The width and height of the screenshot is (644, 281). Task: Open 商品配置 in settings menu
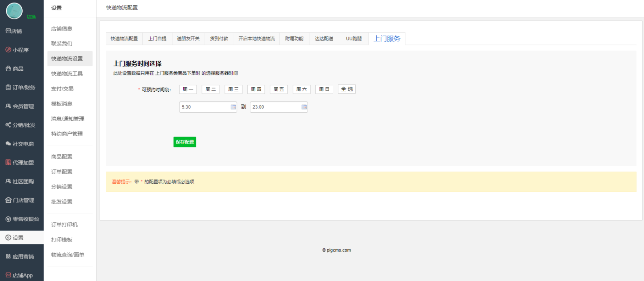click(x=62, y=157)
